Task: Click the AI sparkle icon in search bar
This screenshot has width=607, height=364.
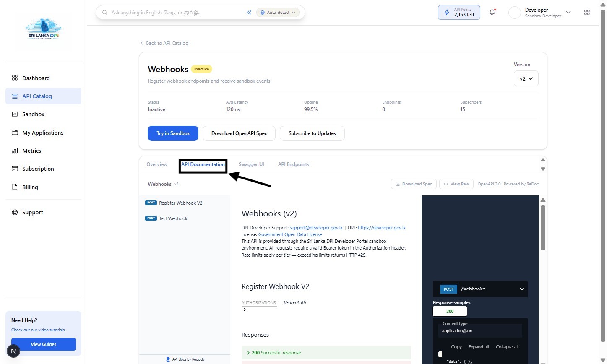Action: coord(249,13)
